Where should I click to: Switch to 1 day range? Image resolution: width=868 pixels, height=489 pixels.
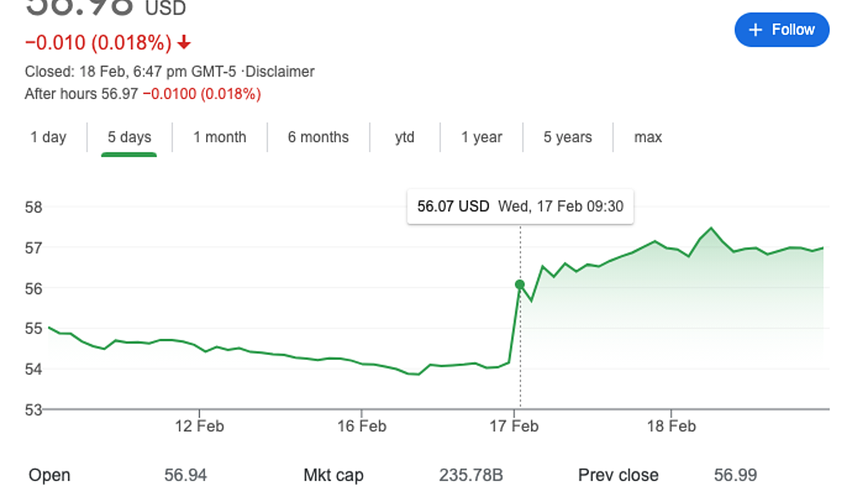pyautogui.click(x=48, y=137)
